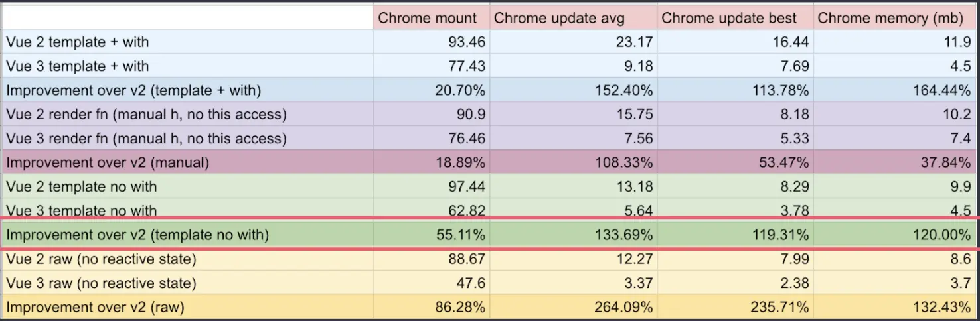
Task: Select the Vue 3 raw (no reactive state) label
Action: (x=187, y=283)
